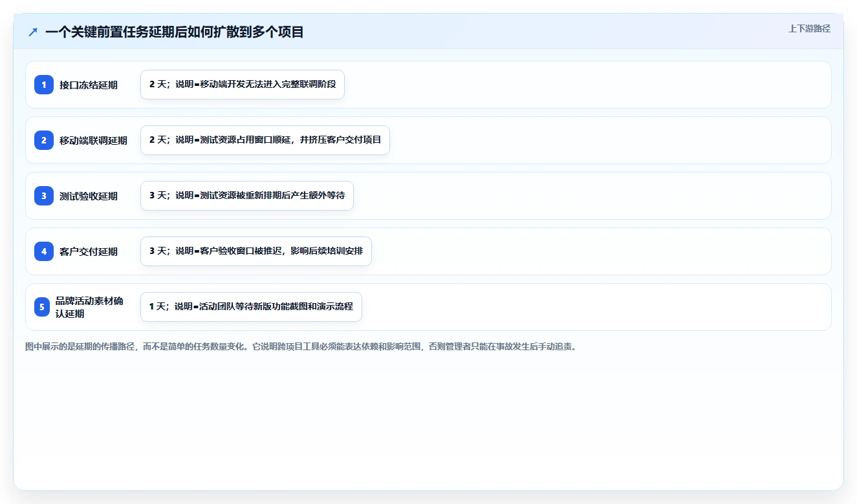Click the footer caption starting 图中展示的是延期的传播路径
This screenshot has height=504, width=857.
(301, 346)
